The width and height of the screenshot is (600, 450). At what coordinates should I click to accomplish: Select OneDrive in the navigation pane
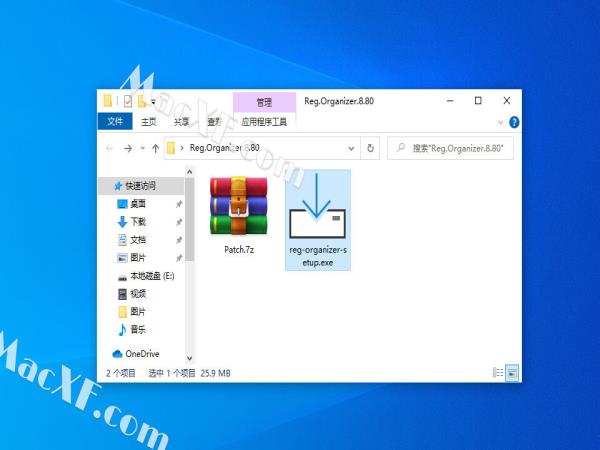pyautogui.click(x=142, y=354)
